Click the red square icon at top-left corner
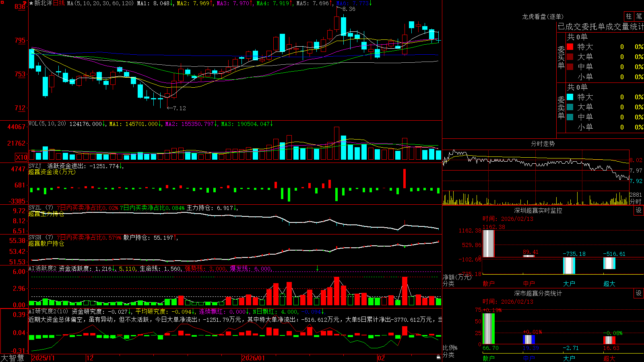The height and width of the screenshot is (362, 644). pos(2,2)
